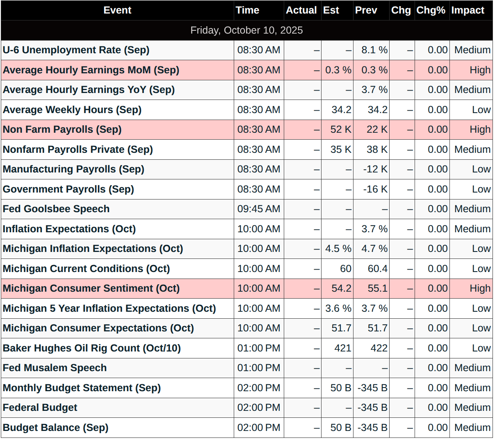Click the Friday, October 10, 2025 date row
The height and width of the screenshot is (442, 504).
(x=246, y=30)
